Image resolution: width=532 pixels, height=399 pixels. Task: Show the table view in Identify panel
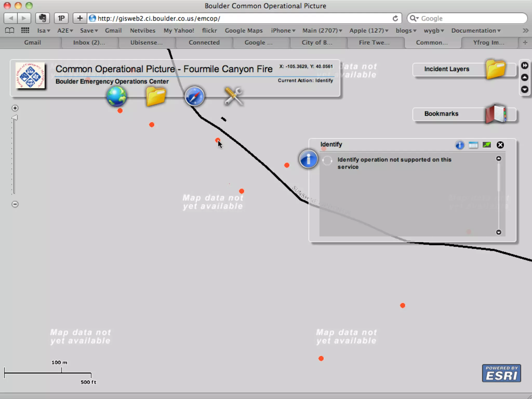(473, 145)
